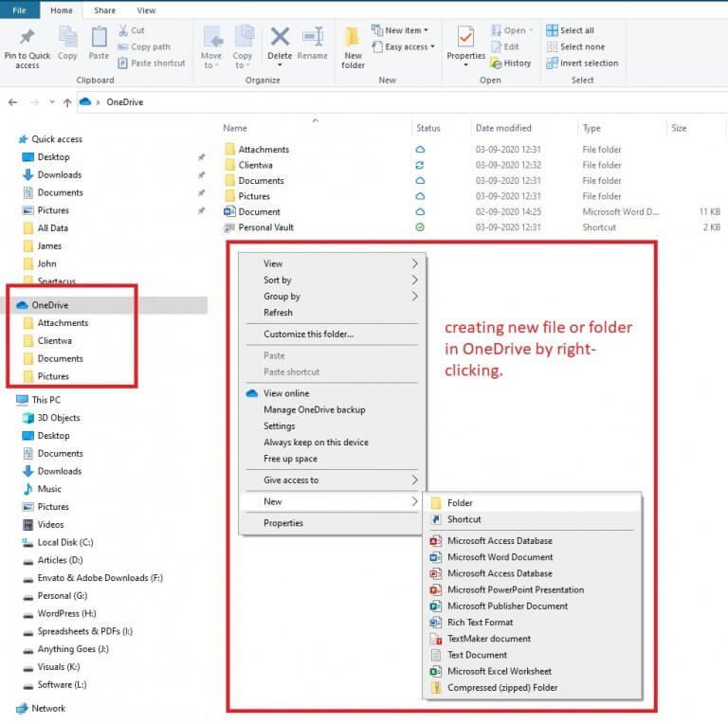Click Invert selection in the ribbon
728x724 pixels.
tap(582, 63)
